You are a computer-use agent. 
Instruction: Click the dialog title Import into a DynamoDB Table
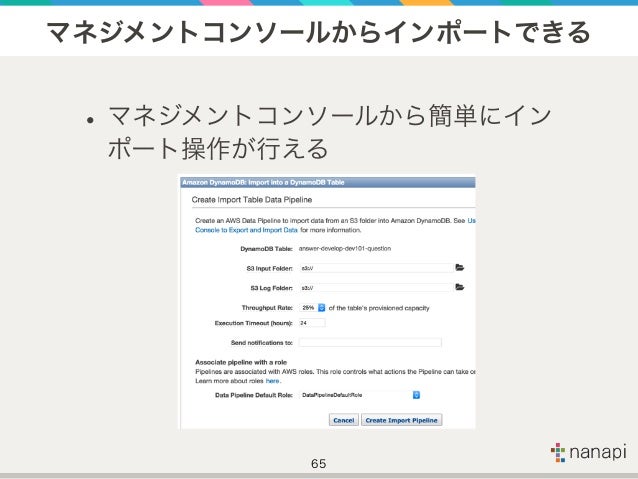(263, 182)
